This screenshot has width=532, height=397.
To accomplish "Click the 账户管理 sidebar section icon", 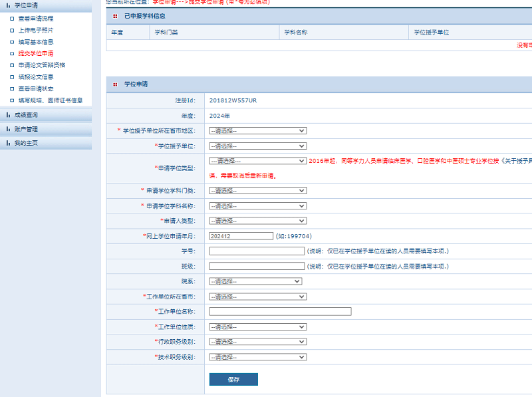I will tap(9, 128).
